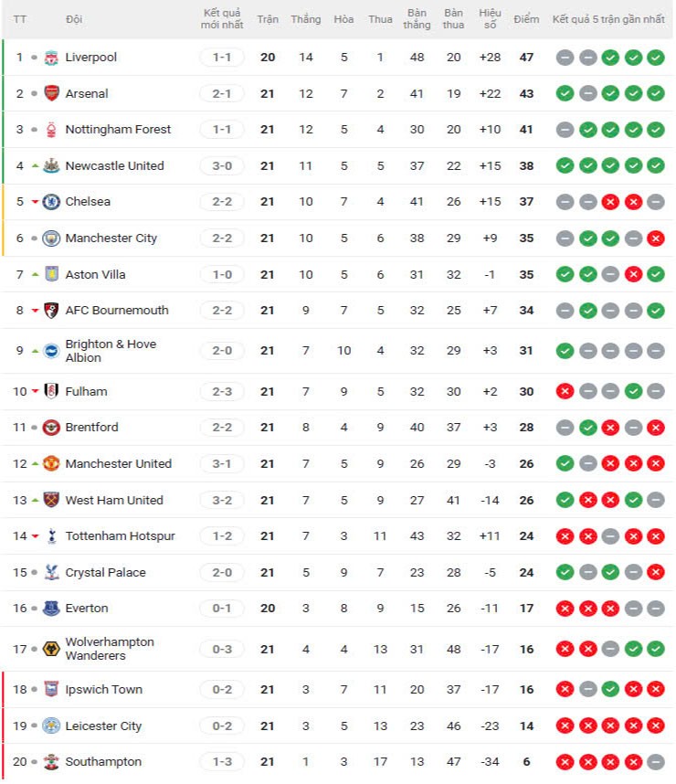This screenshot has width=676, height=784.
Task: Click the Everton club crest icon
Action: tap(51, 609)
